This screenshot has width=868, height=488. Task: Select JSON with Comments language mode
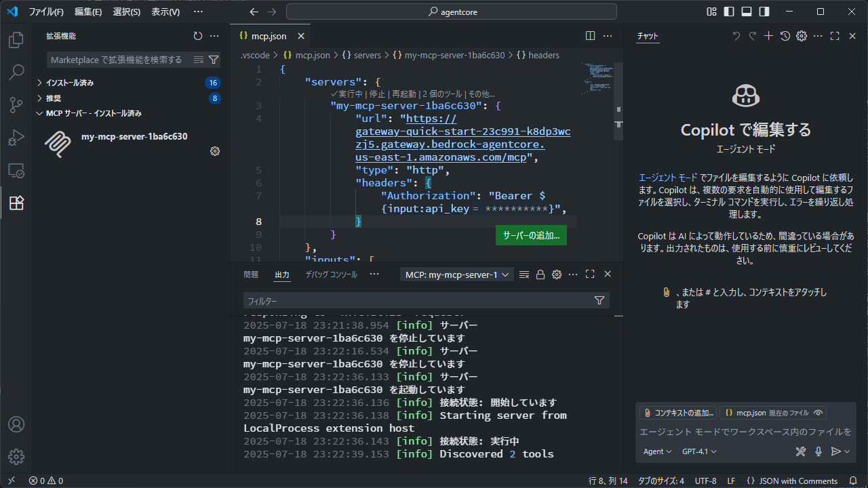pos(798,481)
